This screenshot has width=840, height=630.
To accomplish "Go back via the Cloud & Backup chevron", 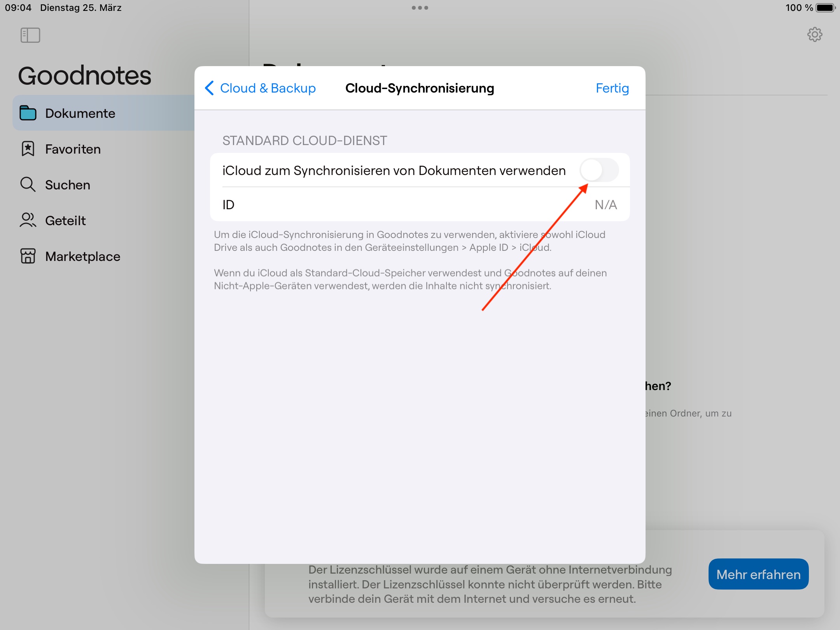I will click(210, 88).
